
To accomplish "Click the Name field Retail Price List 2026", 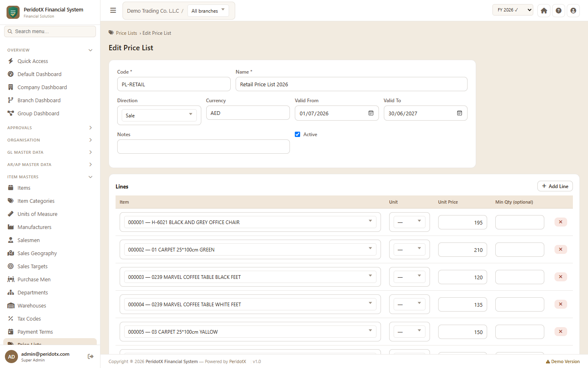I will click(352, 84).
